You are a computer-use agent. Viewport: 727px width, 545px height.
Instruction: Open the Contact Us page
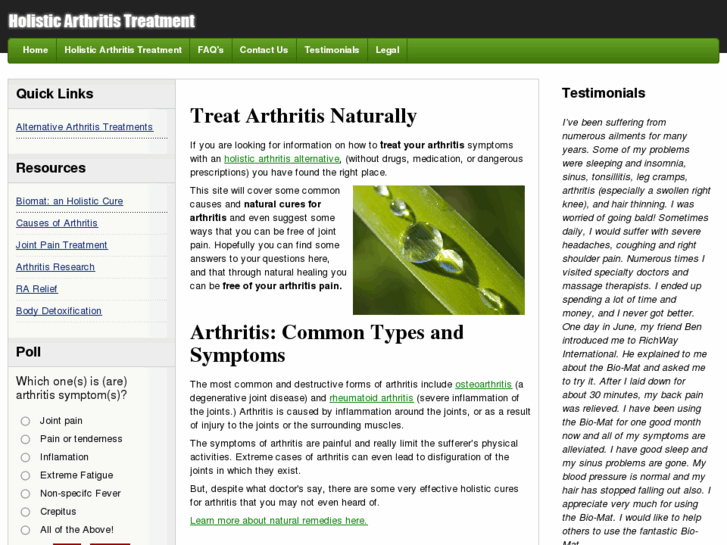point(264,50)
